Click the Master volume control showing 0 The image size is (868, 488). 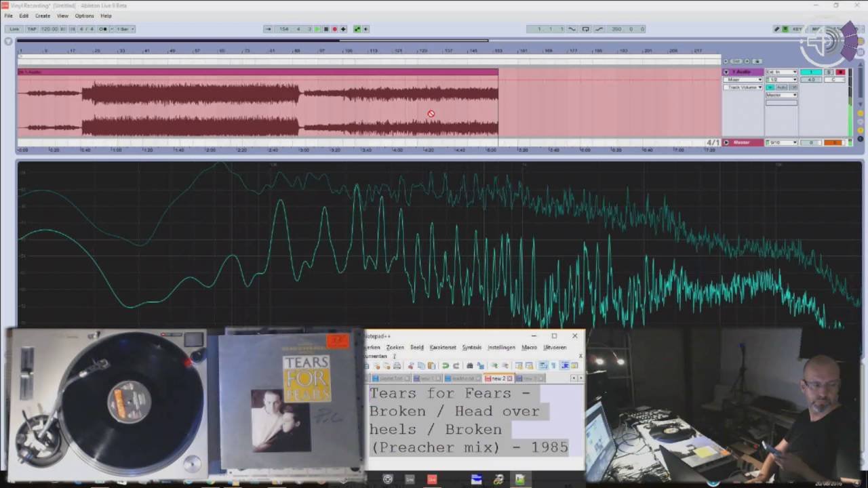tap(811, 142)
